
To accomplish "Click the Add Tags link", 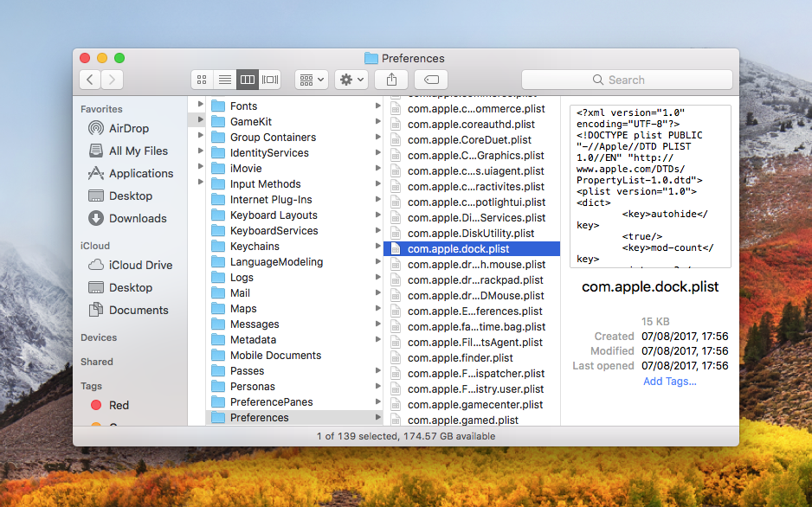I will pyautogui.click(x=669, y=382).
